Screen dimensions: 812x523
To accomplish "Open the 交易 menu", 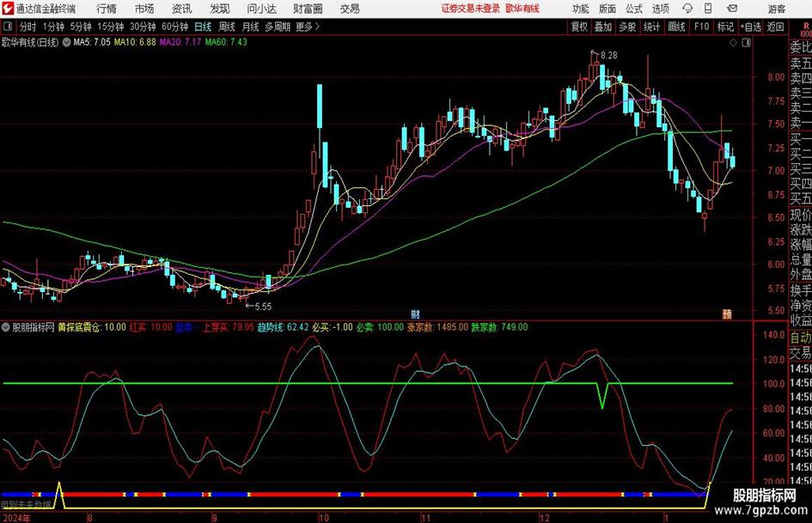I will tap(350, 9).
